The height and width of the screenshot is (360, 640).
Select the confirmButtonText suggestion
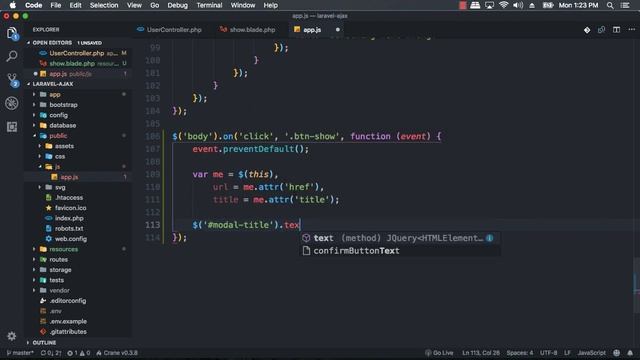[399, 251]
